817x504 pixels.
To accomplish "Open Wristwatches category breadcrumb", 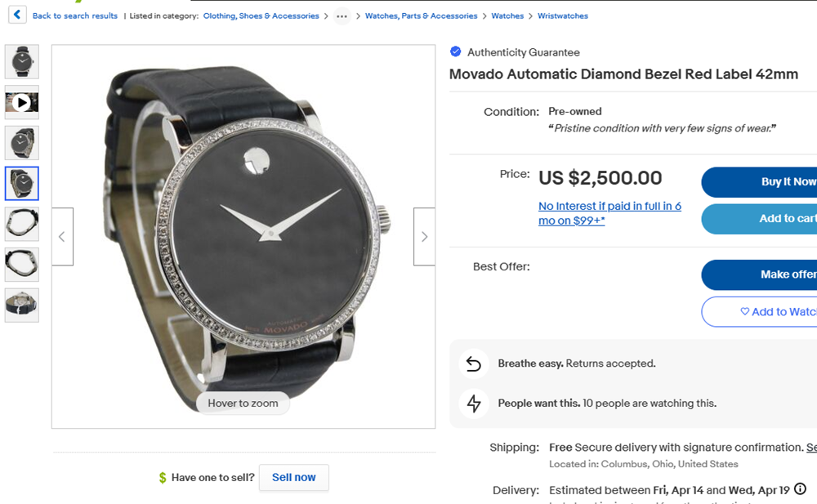I will (562, 16).
